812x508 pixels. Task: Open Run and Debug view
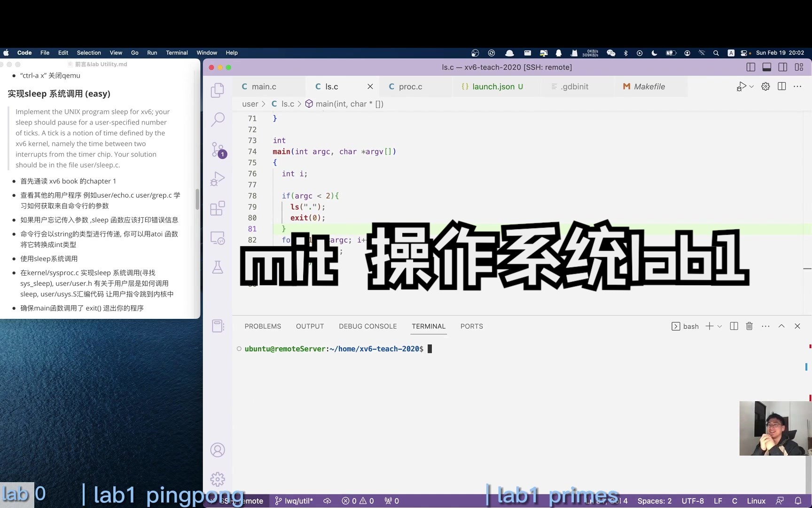click(x=218, y=179)
